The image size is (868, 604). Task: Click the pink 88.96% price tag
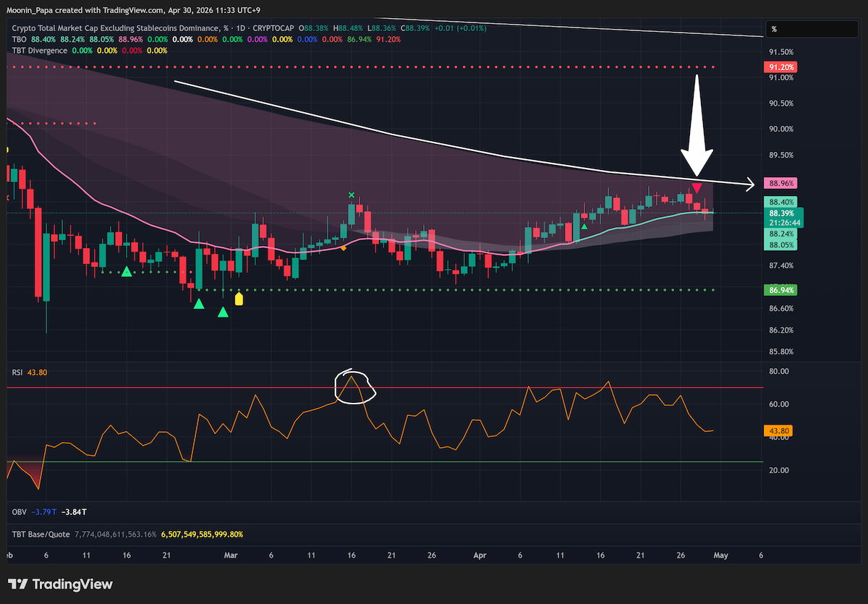779,184
